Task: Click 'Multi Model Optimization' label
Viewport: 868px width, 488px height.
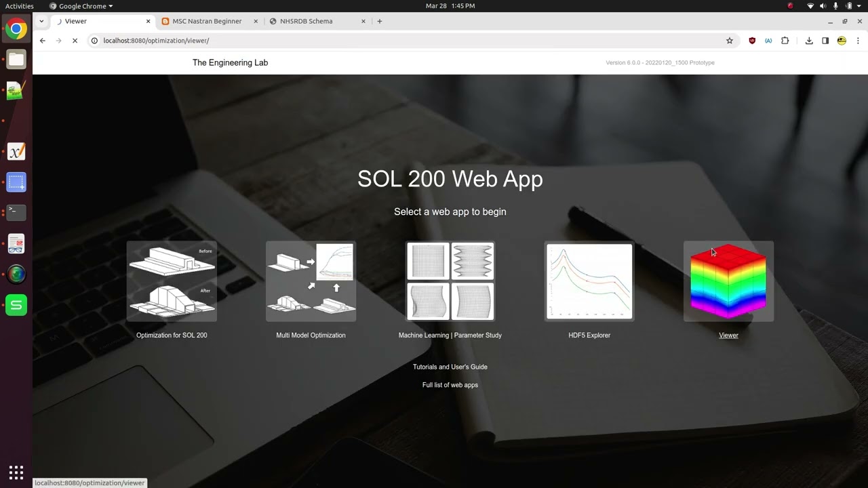Action: click(x=311, y=335)
